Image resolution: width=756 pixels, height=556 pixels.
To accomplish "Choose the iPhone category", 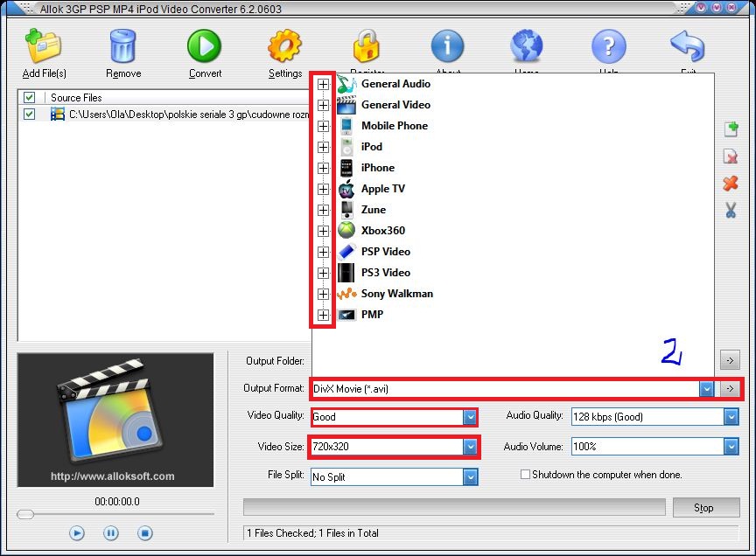I will click(x=377, y=168).
